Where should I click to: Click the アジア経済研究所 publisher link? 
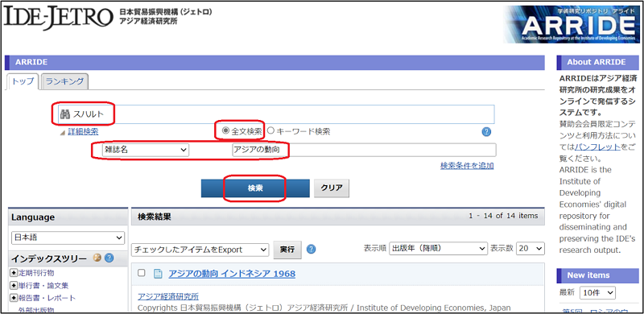(x=168, y=297)
